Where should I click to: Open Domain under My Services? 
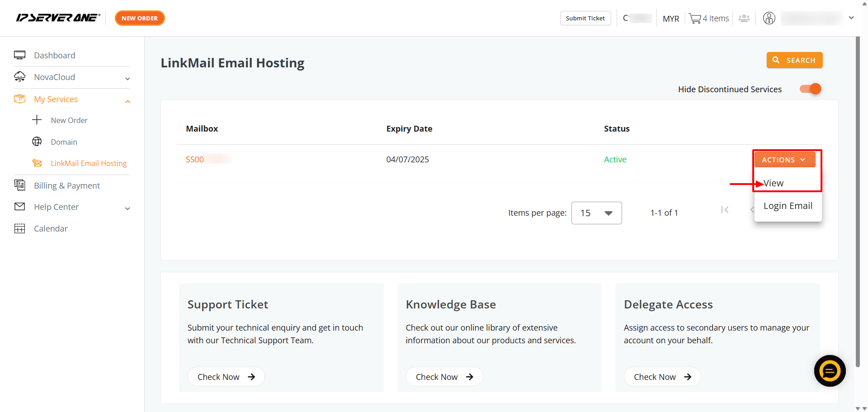[64, 142]
